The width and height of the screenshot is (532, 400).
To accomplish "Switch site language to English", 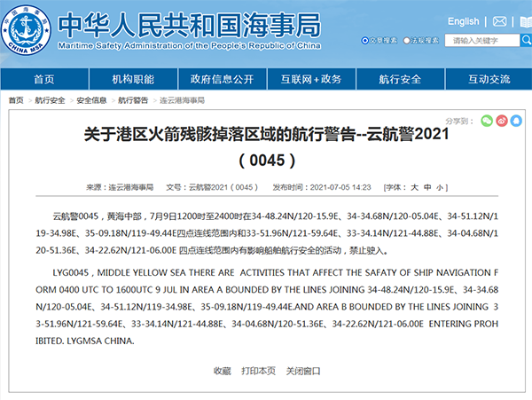I will [x=463, y=21].
